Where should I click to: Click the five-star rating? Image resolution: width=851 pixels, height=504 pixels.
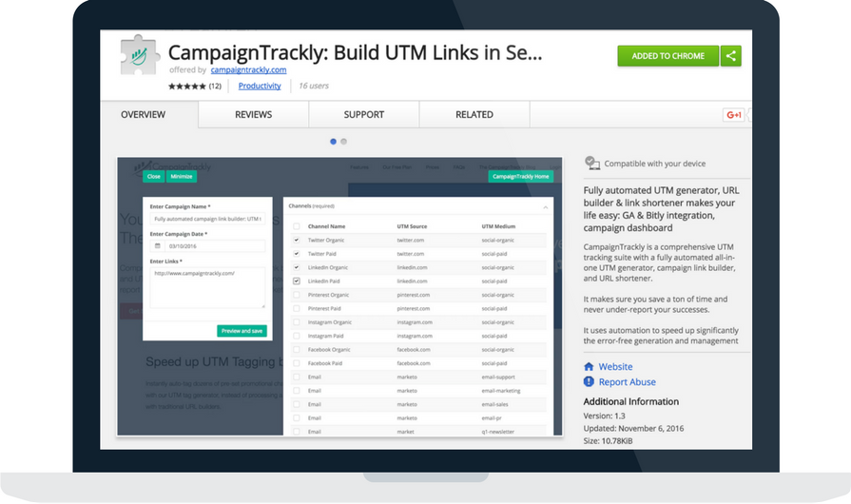(x=186, y=87)
